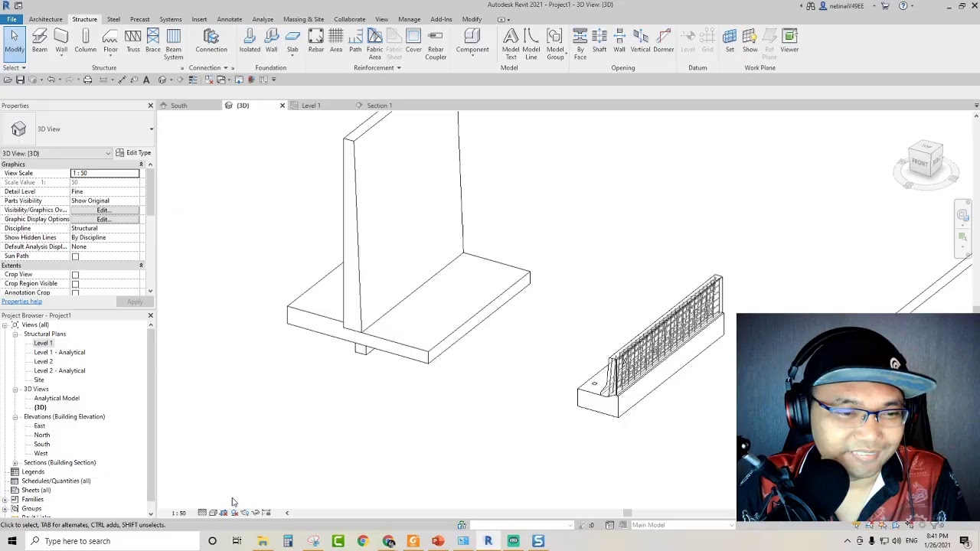The image size is (980, 551).
Task: Select the Shaft opening tool
Action: [599, 41]
